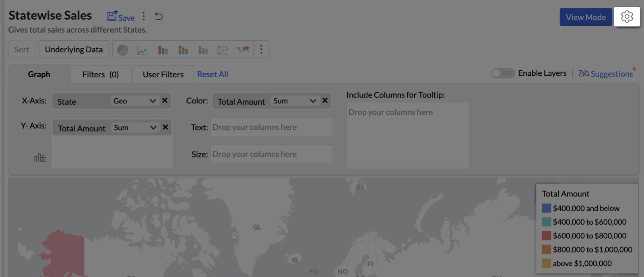644x277 pixels.
Task: Open the settings gear icon
Action: click(x=627, y=17)
